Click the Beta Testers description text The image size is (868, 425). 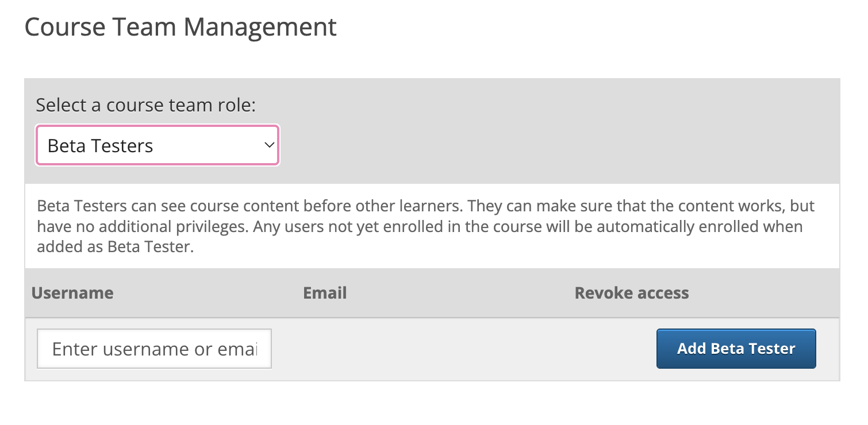[x=425, y=226]
